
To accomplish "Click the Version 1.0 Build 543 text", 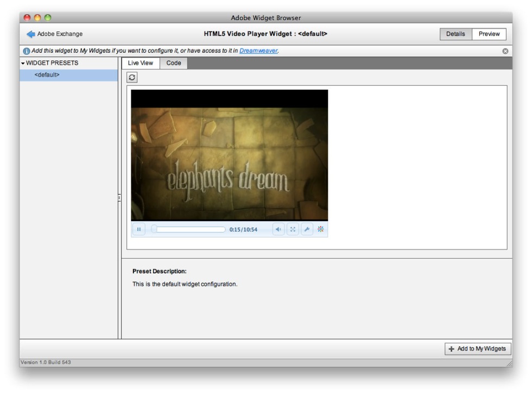I will pyautogui.click(x=46, y=362).
